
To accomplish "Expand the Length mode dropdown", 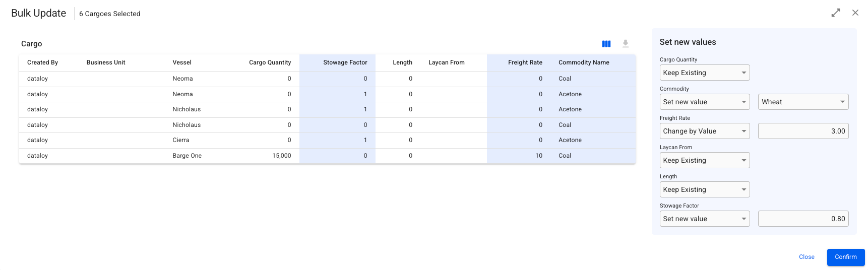I will pos(704,189).
